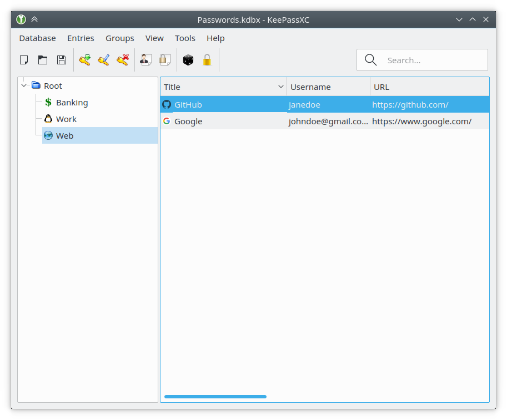Sort by the Username column header
Image resolution: width=507 pixels, height=420 pixels.
[x=328, y=87]
